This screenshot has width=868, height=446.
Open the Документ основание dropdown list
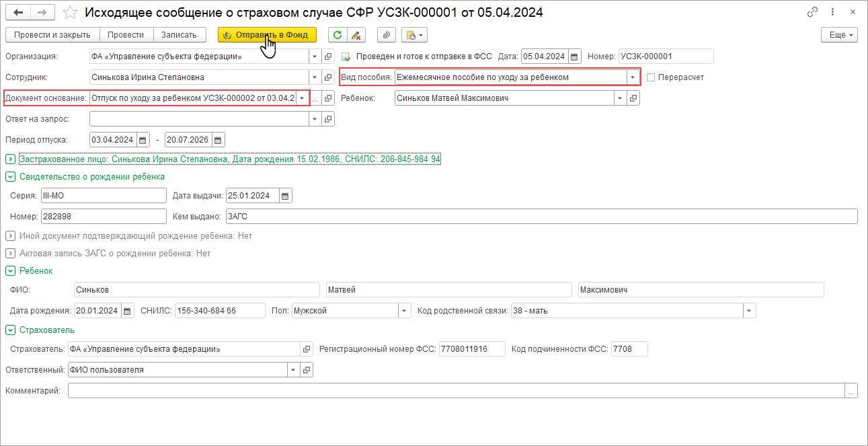pos(302,98)
